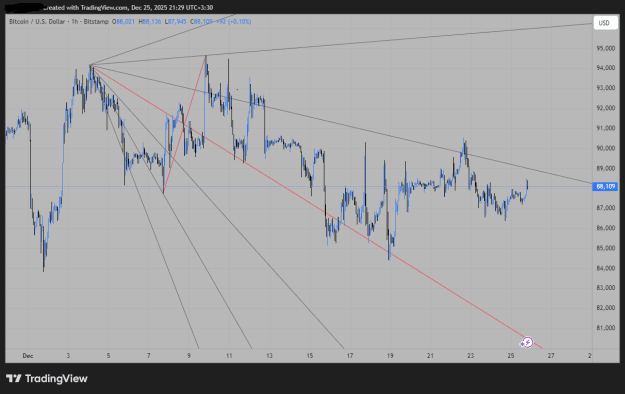Click the 82,000 price axis label
This screenshot has height=394, width=625.
[x=605, y=308]
